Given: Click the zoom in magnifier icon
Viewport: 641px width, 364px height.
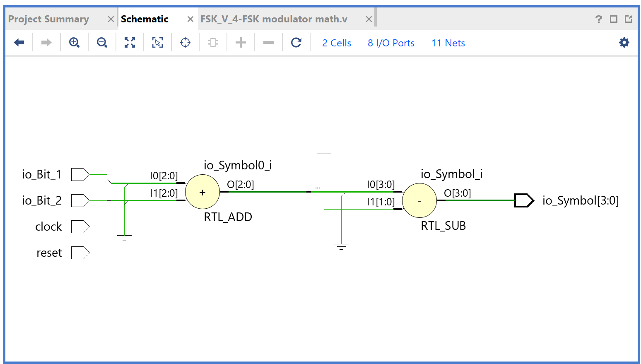Looking at the screenshot, I should [x=74, y=43].
